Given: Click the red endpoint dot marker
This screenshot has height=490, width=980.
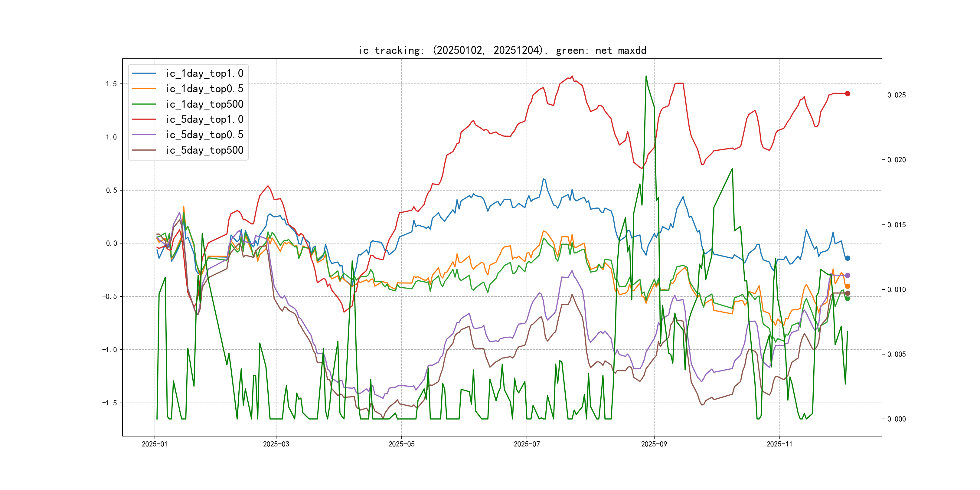Looking at the screenshot, I should (848, 93).
